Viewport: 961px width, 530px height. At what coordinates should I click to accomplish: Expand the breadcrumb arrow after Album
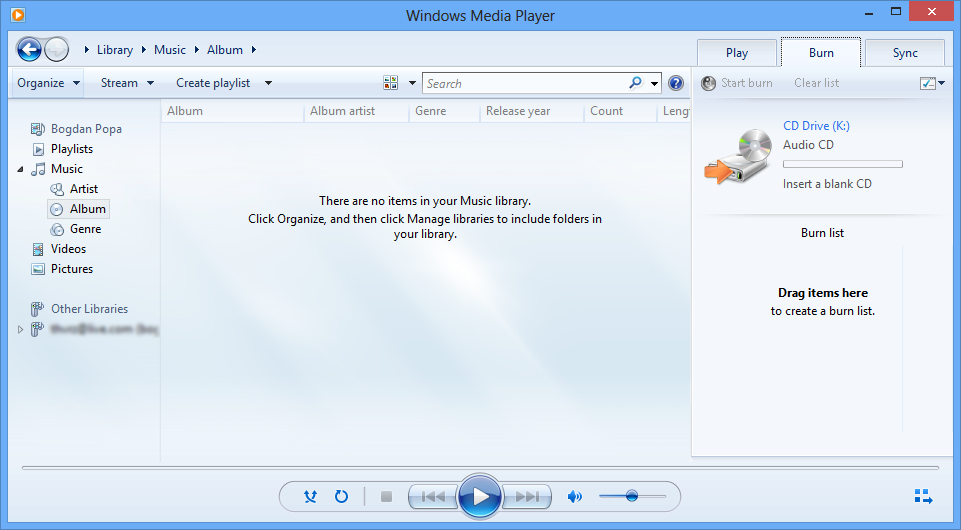pyautogui.click(x=254, y=50)
